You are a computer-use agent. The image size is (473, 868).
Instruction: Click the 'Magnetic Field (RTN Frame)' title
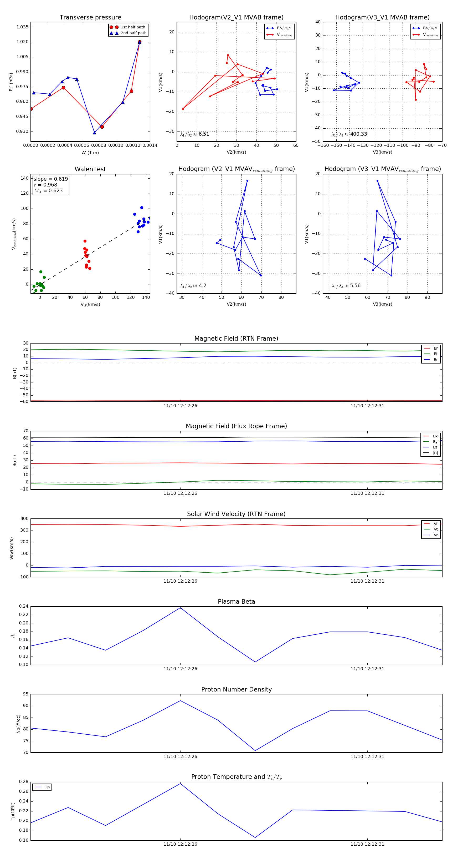pos(236,339)
